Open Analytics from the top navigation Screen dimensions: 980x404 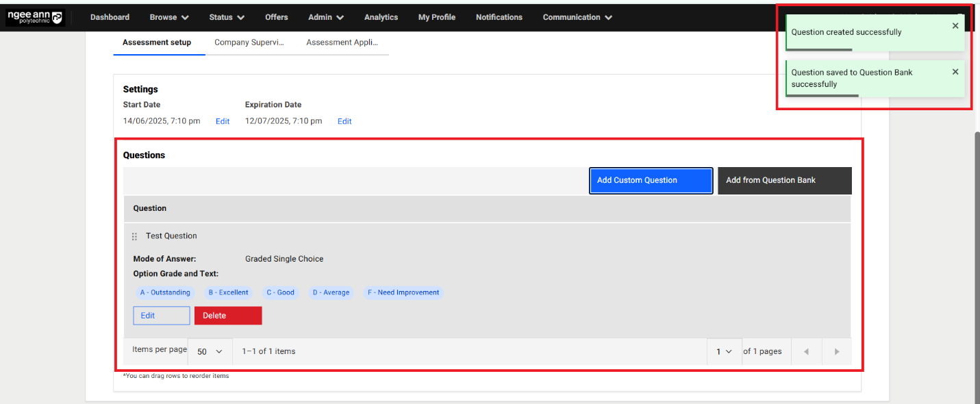(x=381, y=17)
